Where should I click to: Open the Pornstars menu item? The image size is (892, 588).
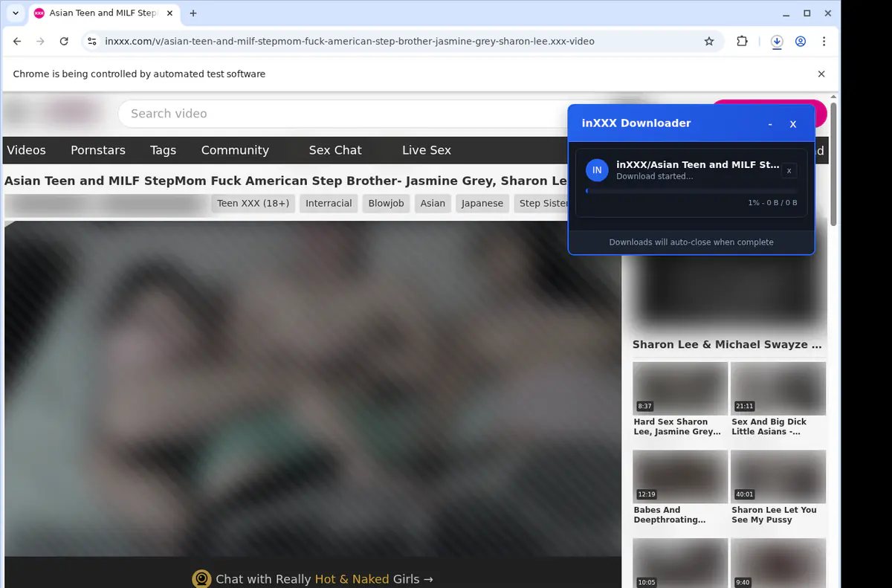coord(98,150)
